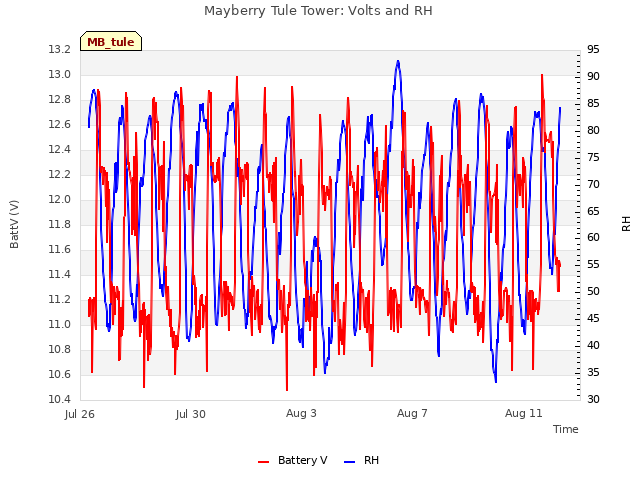Click the Jul 26 date tick
Image resolution: width=640 pixels, height=480 pixels.
pyautogui.click(x=80, y=414)
